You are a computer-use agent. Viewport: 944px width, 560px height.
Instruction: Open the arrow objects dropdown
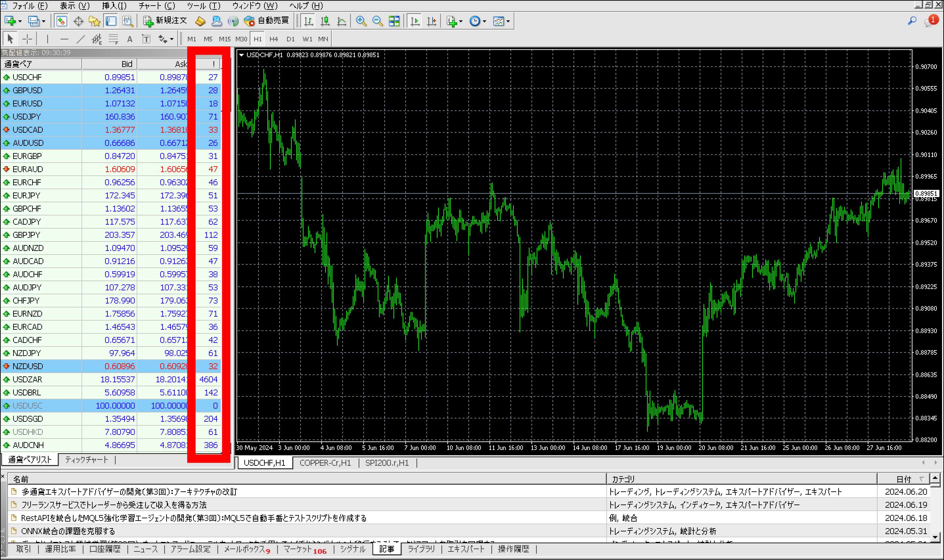click(170, 38)
